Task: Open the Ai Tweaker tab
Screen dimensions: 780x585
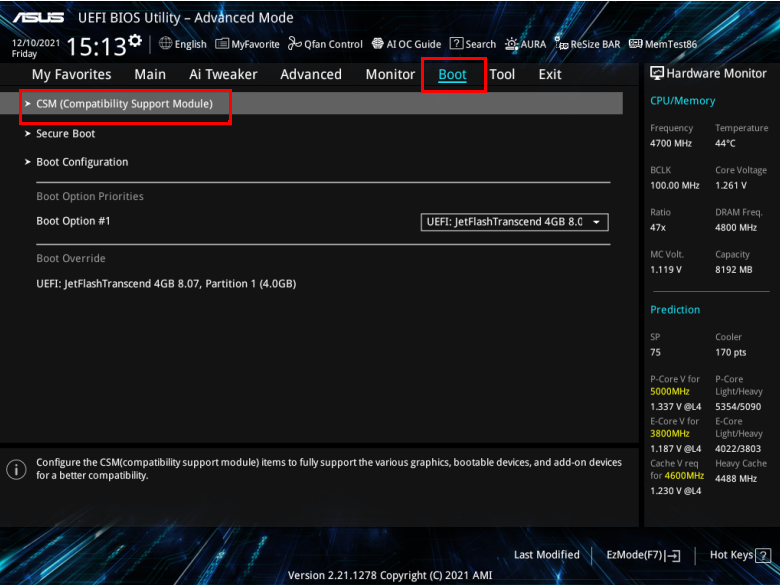Action: (223, 75)
